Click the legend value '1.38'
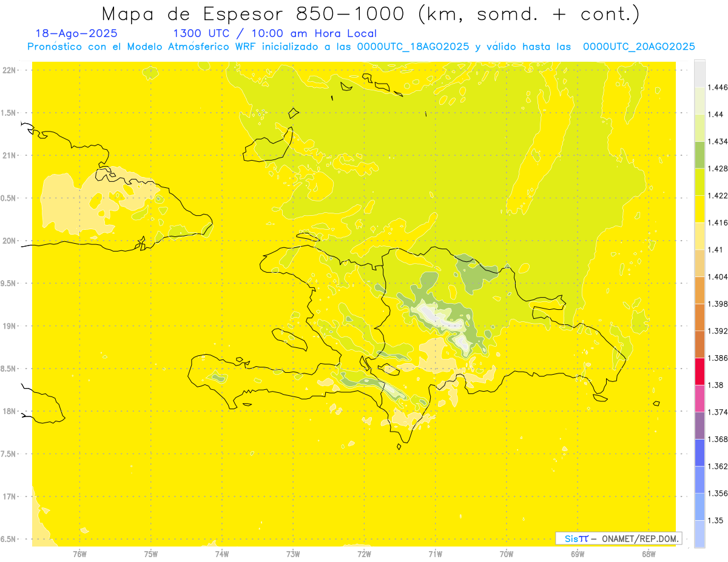The width and height of the screenshot is (728, 562). coord(716,385)
